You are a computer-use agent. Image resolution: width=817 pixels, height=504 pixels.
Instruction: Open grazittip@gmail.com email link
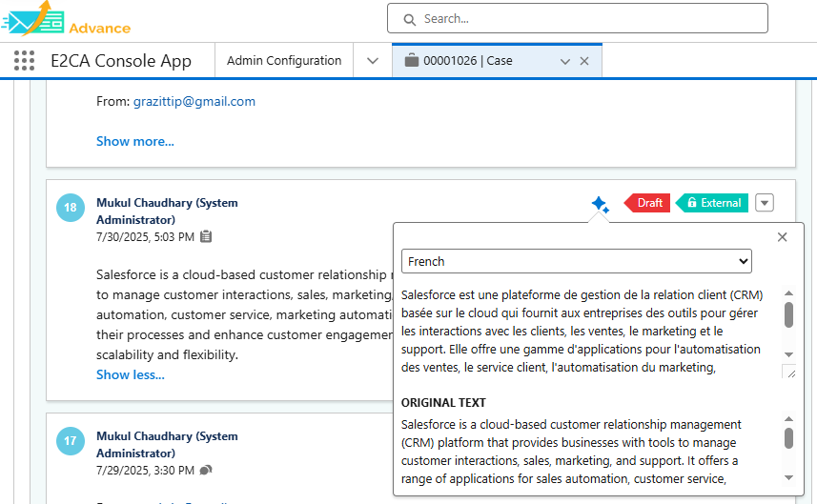pyautogui.click(x=194, y=101)
